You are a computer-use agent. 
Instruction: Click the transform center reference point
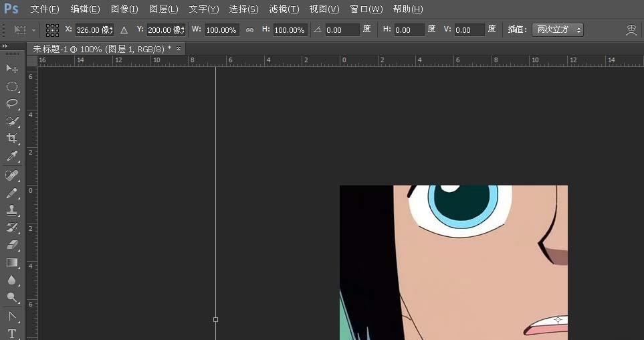pos(558,319)
